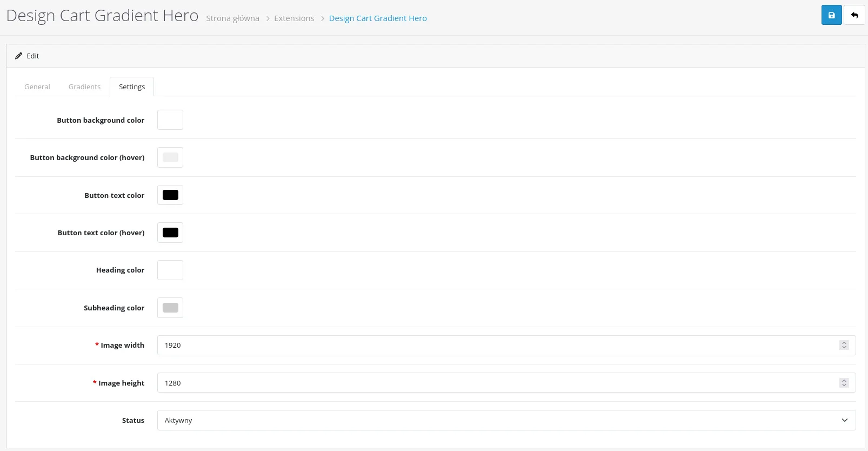The height and width of the screenshot is (451, 868).
Task: Open the Gradients tab
Action: pyautogui.click(x=84, y=87)
